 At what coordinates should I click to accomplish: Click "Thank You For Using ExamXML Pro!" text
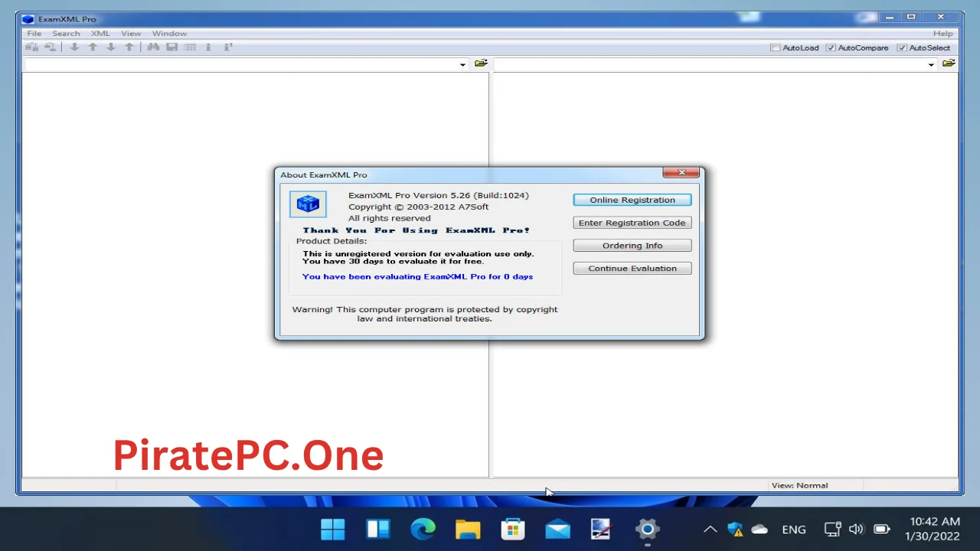pyautogui.click(x=416, y=230)
